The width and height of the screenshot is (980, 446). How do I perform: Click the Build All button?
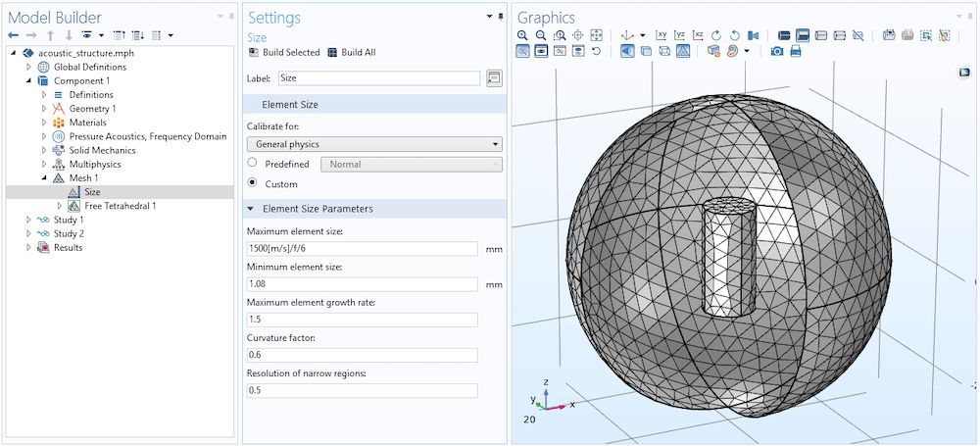[x=351, y=53]
